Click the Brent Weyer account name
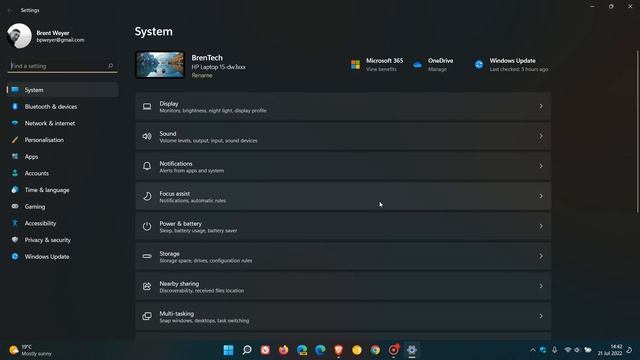 [x=53, y=33]
